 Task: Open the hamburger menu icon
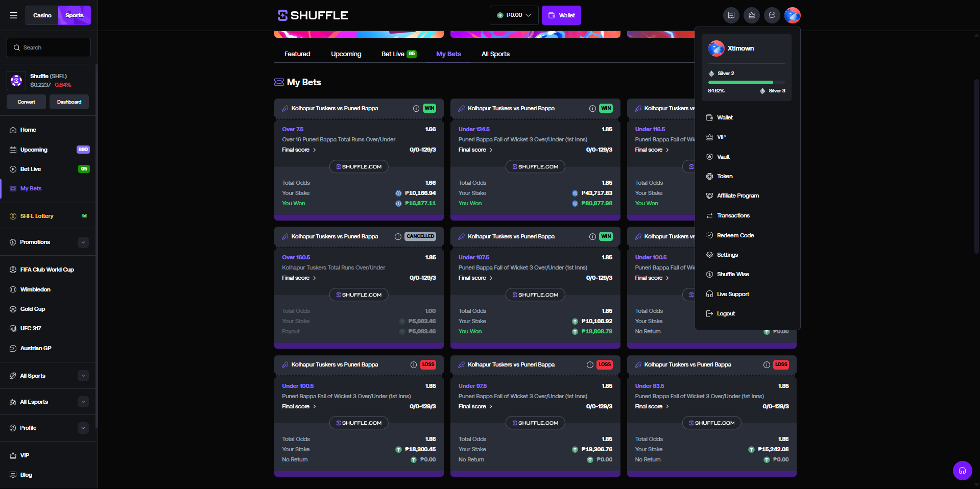coord(14,15)
